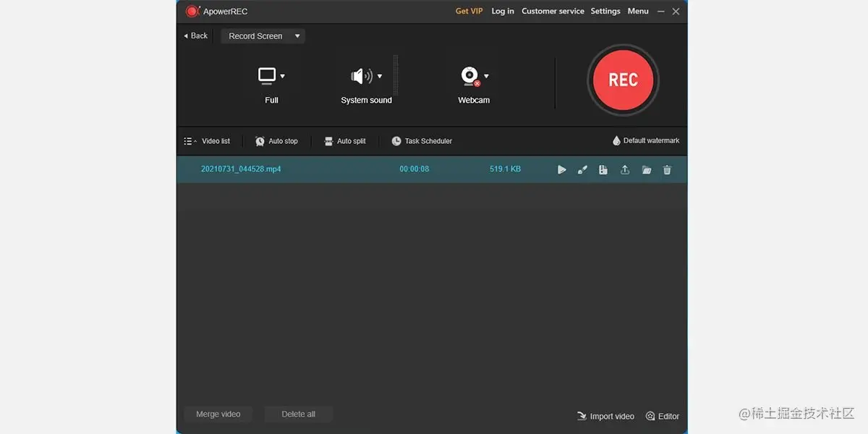Click the compress/save file icon for 20210731_044528.mp4

[x=603, y=170]
